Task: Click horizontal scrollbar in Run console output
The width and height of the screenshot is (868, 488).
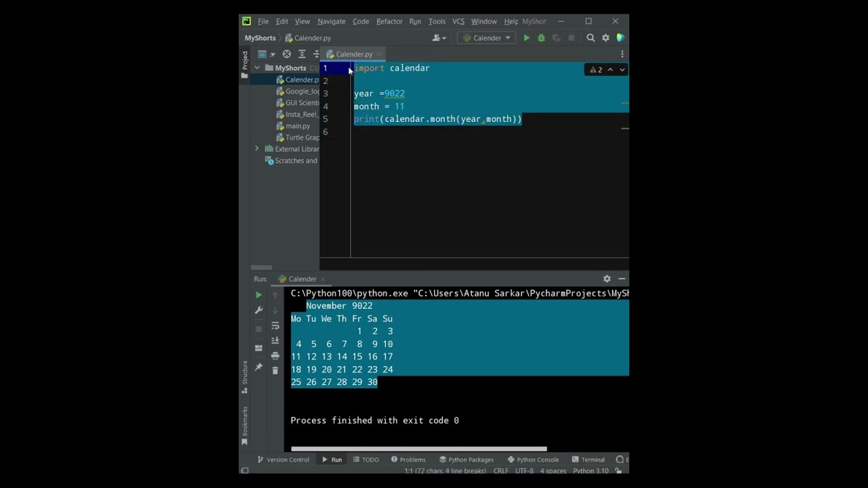Action: pyautogui.click(x=418, y=449)
